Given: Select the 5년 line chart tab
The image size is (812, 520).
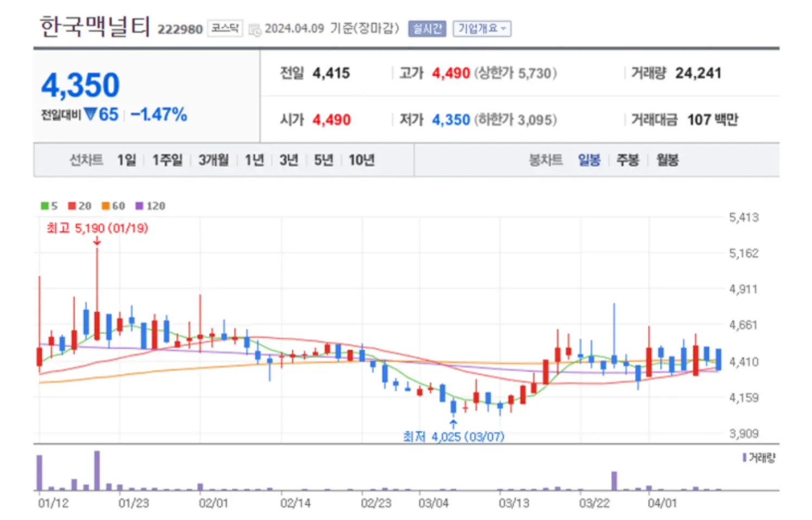Looking at the screenshot, I should [x=323, y=160].
